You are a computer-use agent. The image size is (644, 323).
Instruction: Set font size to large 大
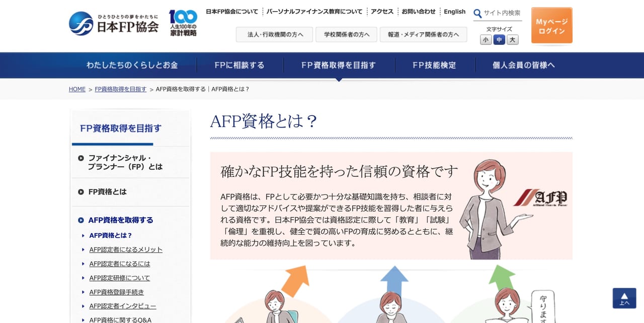513,40
